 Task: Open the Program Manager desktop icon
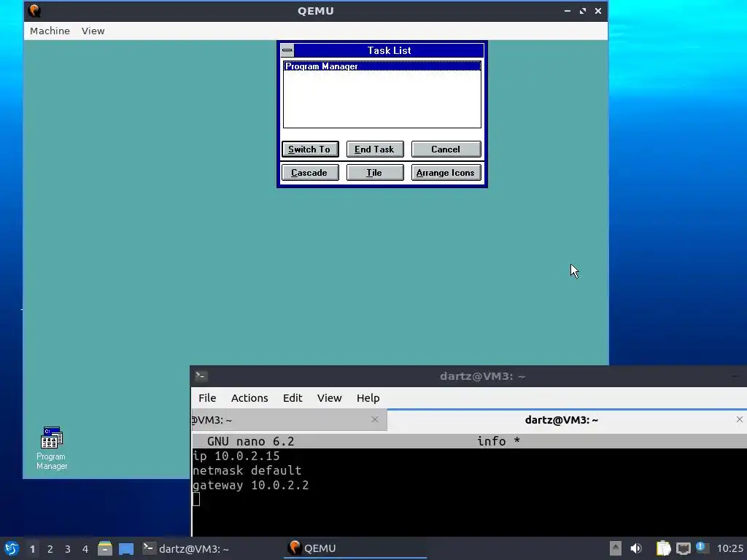52,448
